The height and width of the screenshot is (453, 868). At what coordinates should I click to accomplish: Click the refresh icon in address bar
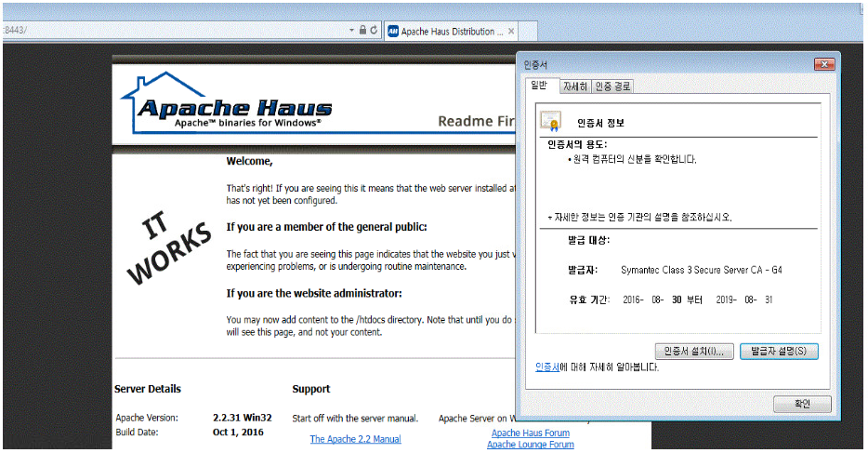coord(374,30)
